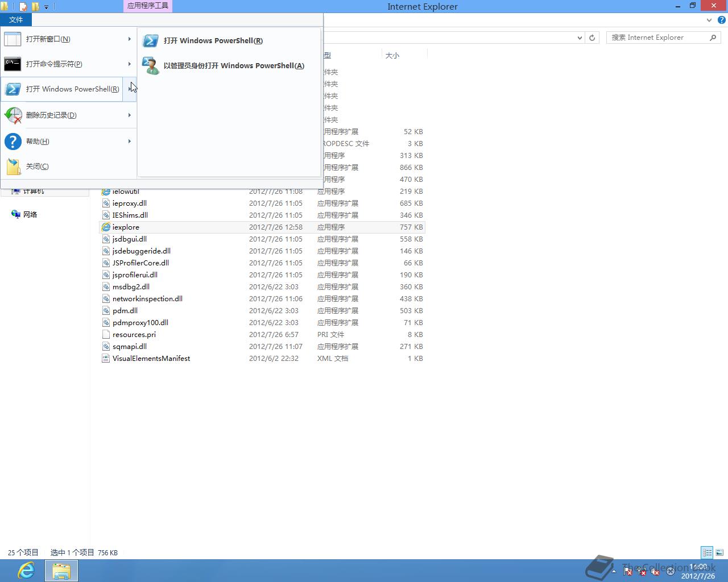The height and width of the screenshot is (582, 728).
Task: Click the Properties quick access icon
Action: tap(23, 7)
